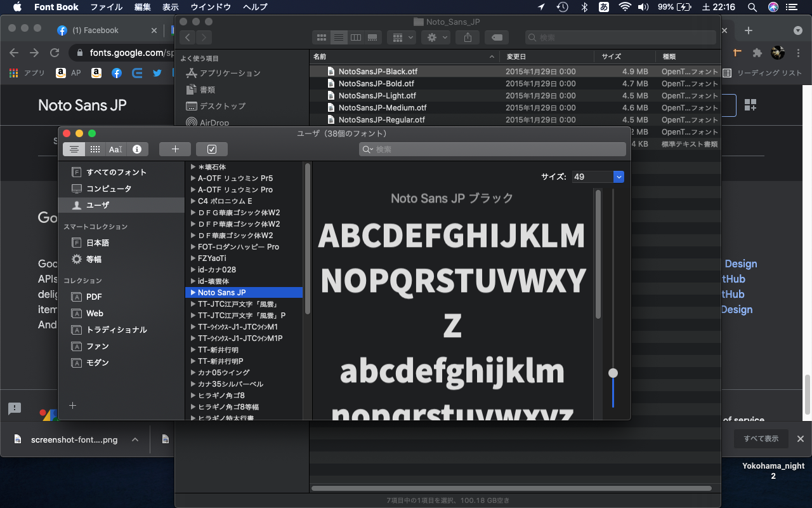Click the Font Book search field
812x508 pixels.
494,149
